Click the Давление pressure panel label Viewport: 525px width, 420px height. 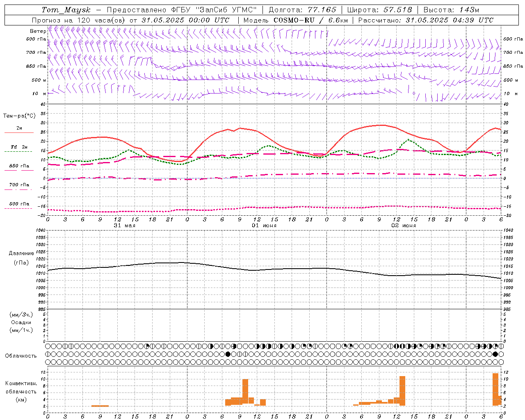[x=21, y=253]
